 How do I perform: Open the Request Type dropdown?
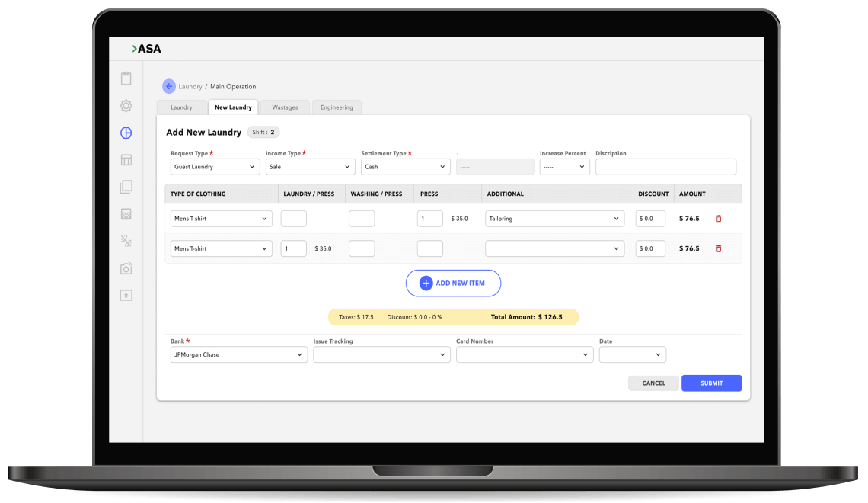(x=215, y=167)
